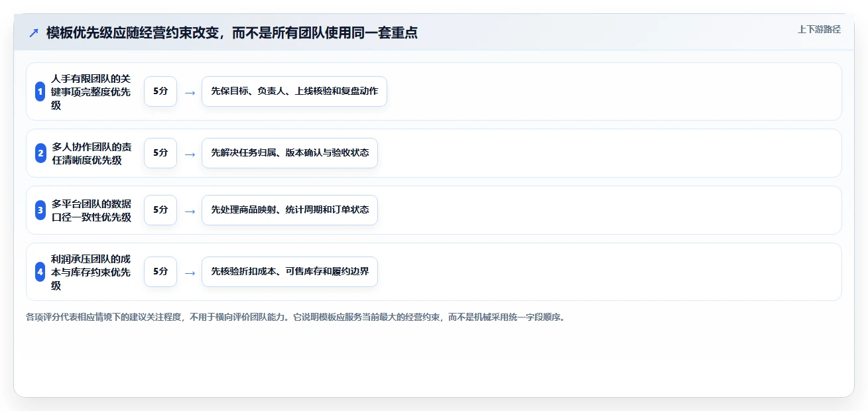Open the 先核验折扣成本、可售库存和履约边界 box

(x=290, y=272)
